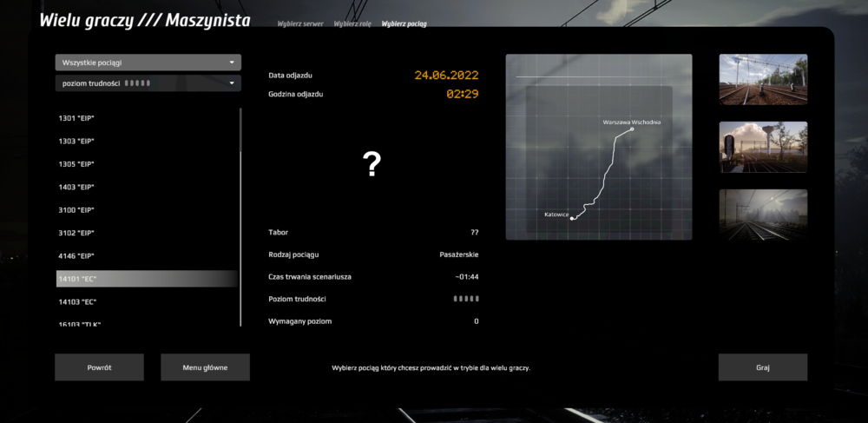
Task: Choose train 3102 "EIP"
Action: (76, 233)
